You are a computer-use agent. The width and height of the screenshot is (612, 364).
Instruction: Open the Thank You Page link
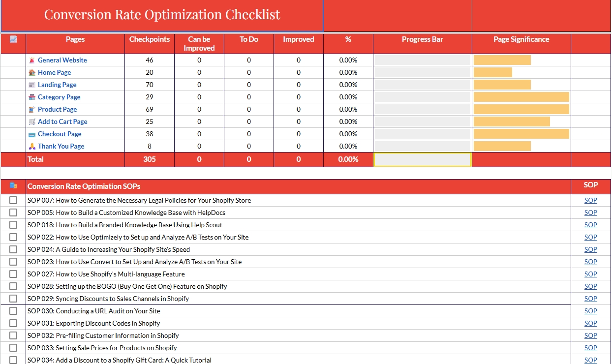(61, 146)
